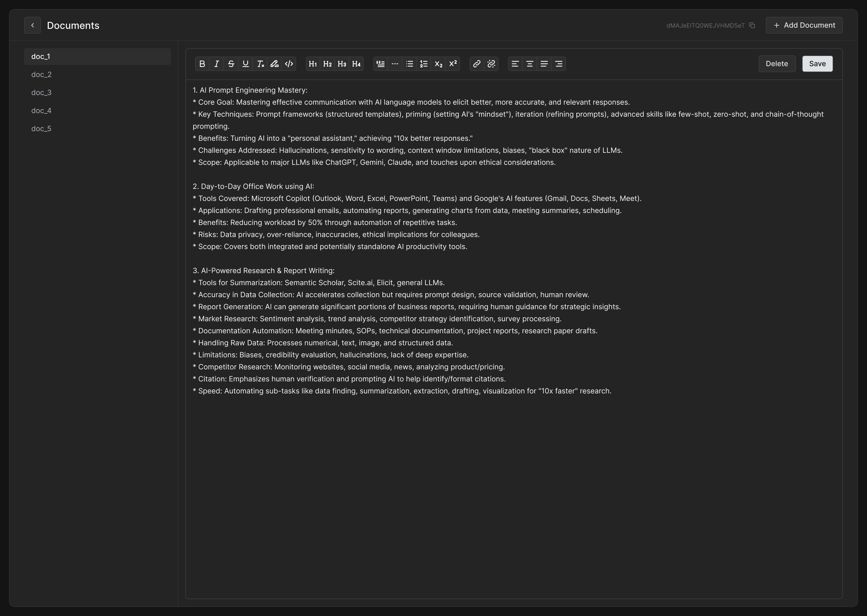Screen dimensions: 867x616
Task: Center align the text
Action: pos(530,64)
